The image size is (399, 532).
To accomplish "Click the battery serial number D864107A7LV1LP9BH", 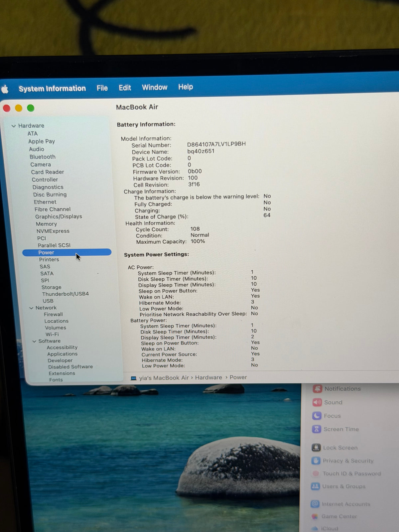I will point(216,144).
